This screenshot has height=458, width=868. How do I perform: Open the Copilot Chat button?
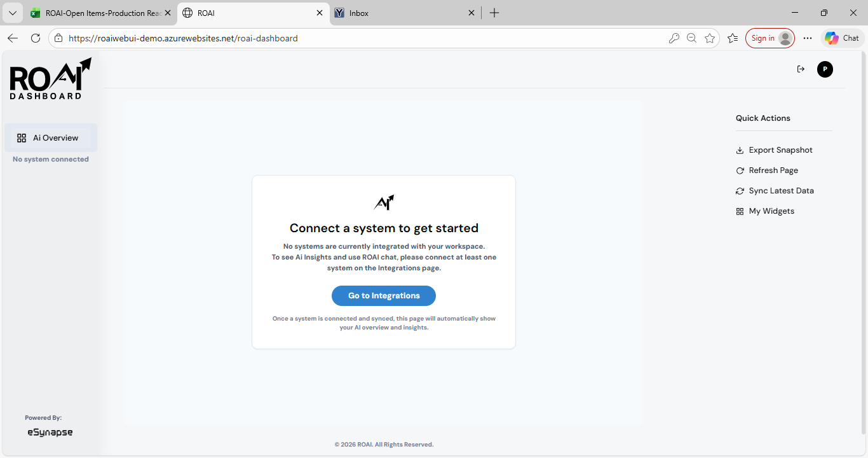click(842, 38)
